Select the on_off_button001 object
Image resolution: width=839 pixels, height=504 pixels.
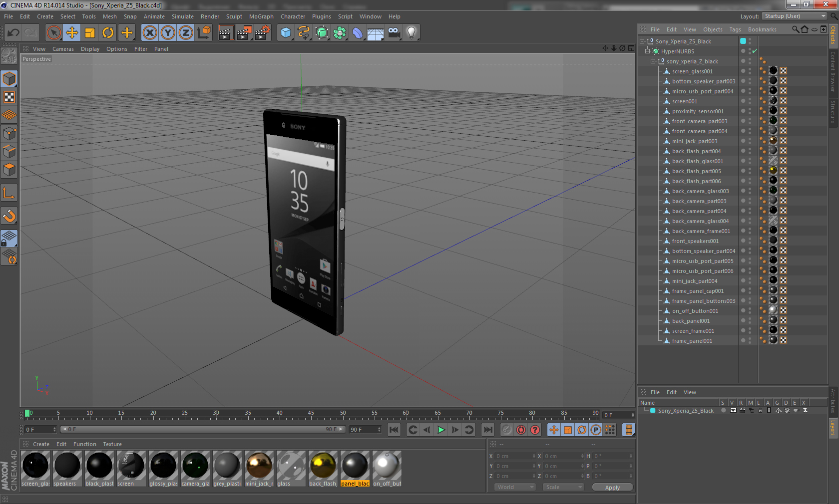coord(695,311)
